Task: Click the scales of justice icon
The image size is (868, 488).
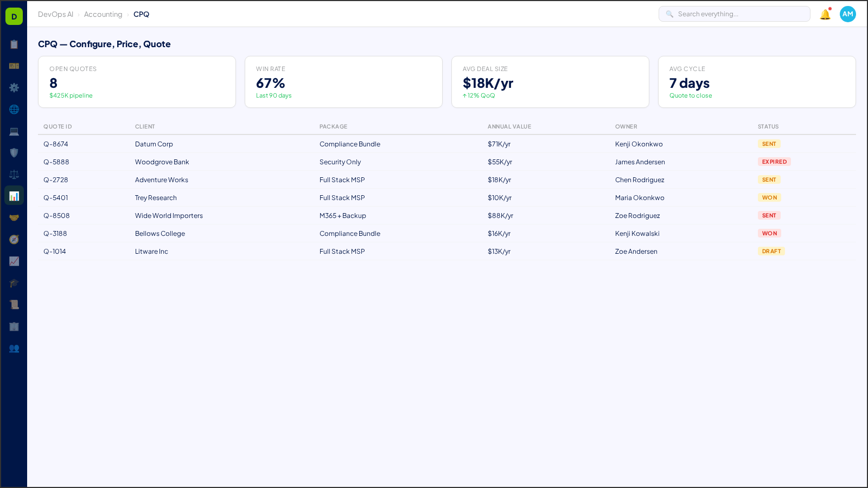Action: (x=14, y=174)
